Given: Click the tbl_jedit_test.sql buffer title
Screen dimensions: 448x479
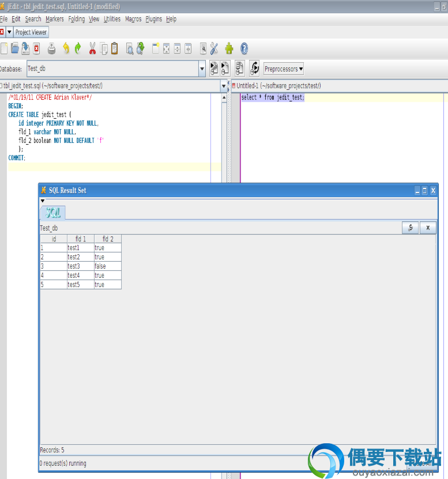Looking at the screenshot, I should [x=52, y=86].
